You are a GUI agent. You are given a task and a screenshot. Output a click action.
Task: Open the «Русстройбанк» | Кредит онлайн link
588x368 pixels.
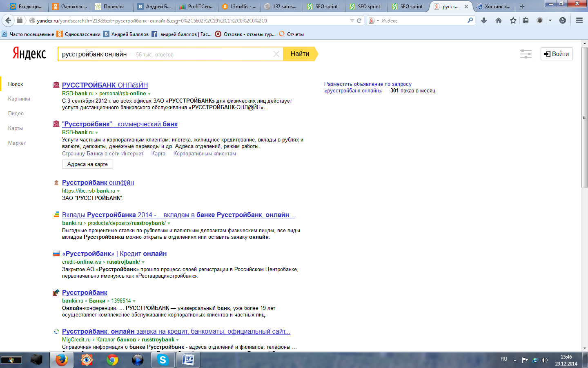point(114,254)
